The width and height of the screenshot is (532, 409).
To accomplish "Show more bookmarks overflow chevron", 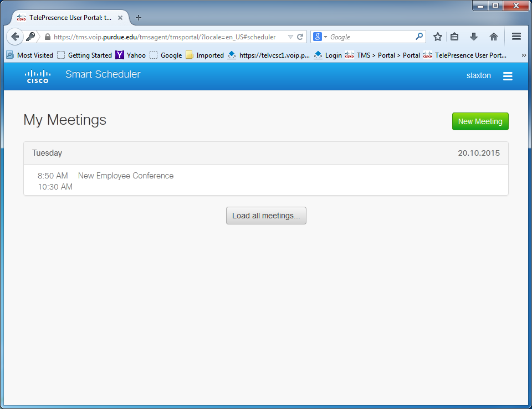I will coord(524,55).
